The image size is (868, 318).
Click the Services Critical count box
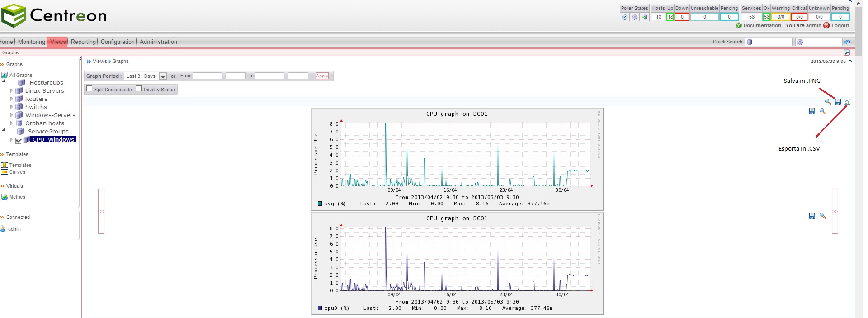point(799,17)
